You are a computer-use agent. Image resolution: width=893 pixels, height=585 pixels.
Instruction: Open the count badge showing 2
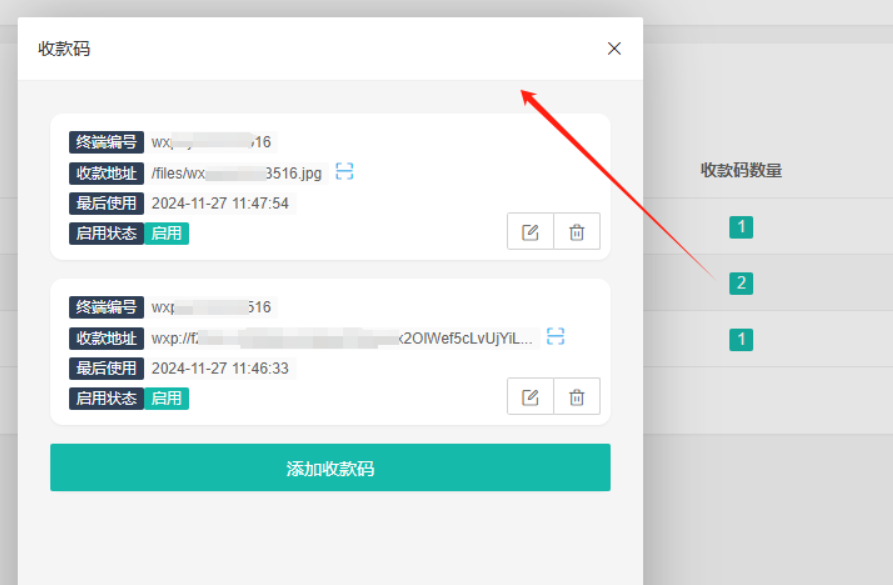point(741,283)
